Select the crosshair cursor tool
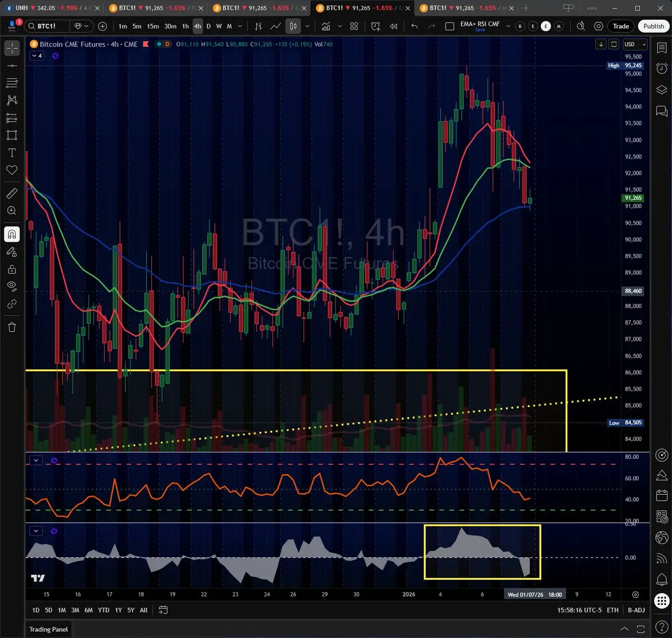 (x=12, y=49)
